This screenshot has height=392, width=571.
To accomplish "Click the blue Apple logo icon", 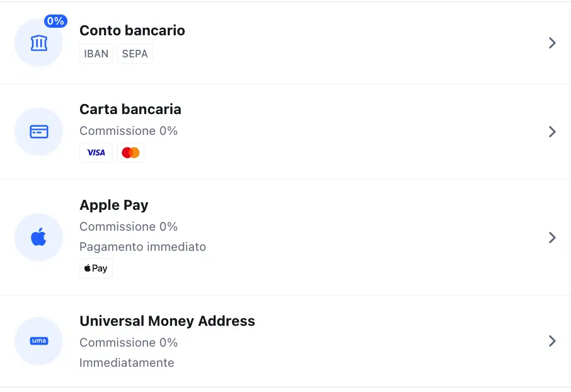I will coord(38,237).
